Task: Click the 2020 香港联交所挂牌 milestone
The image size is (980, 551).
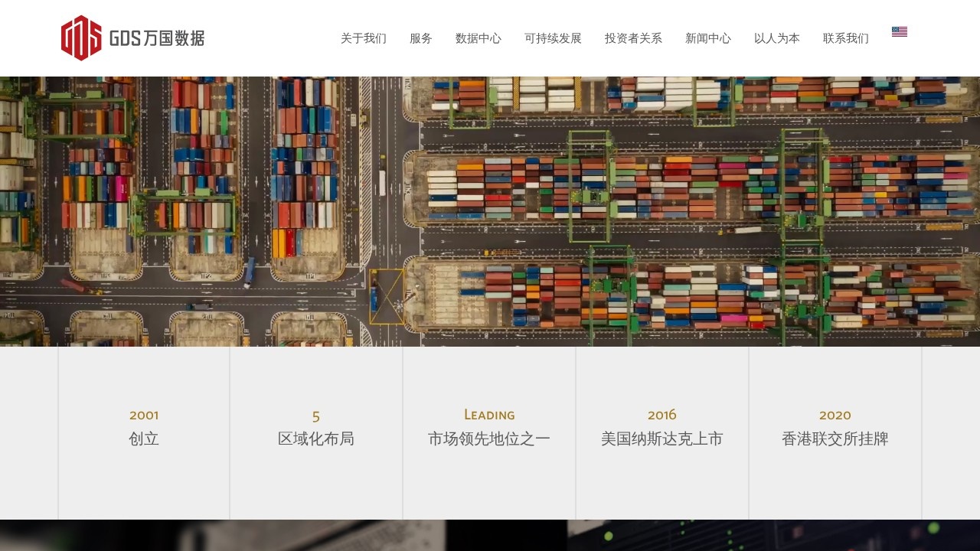Action: click(x=835, y=429)
